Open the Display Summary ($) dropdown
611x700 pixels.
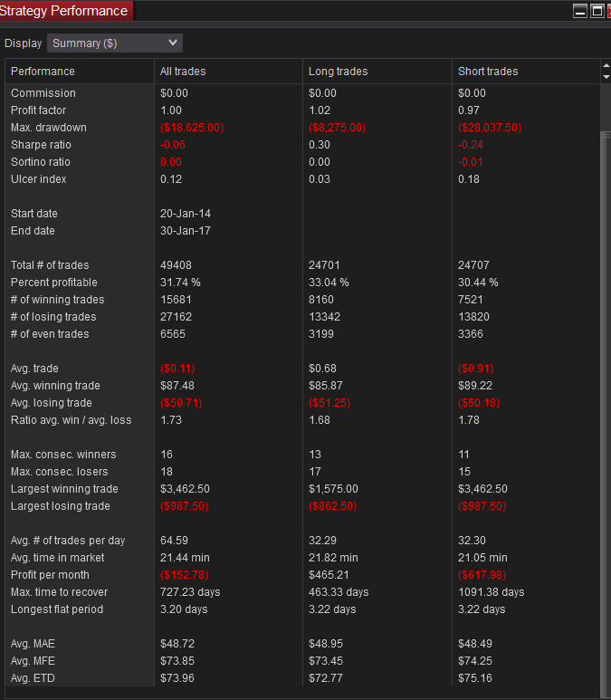click(114, 43)
